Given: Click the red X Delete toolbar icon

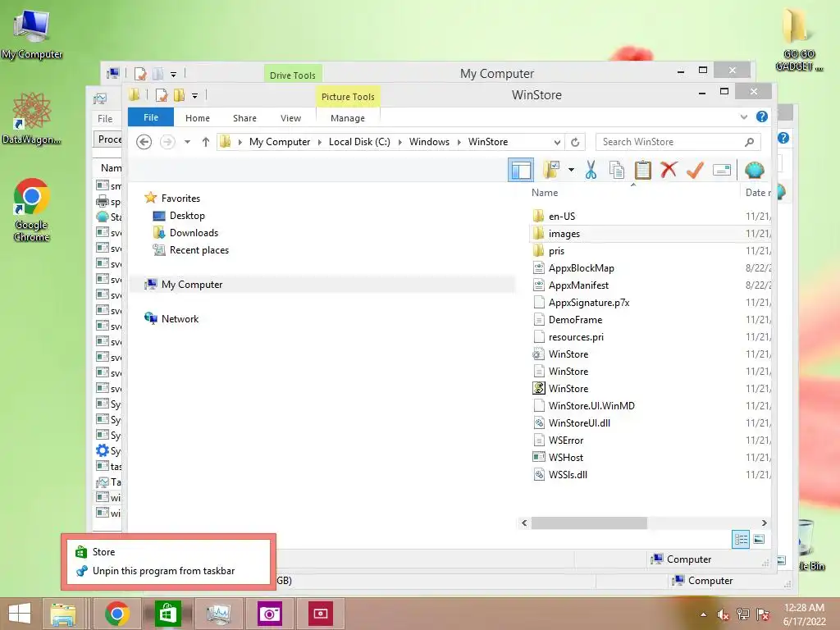Looking at the screenshot, I should [x=669, y=170].
